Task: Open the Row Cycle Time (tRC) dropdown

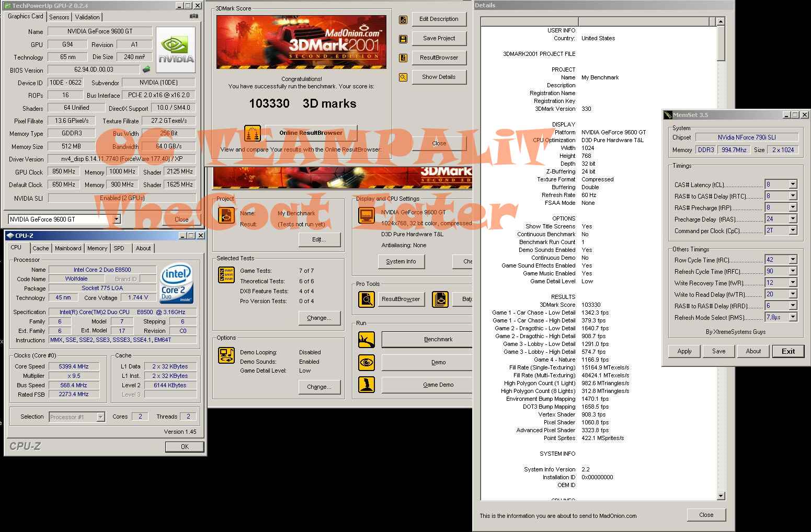Action: (x=793, y=260)
